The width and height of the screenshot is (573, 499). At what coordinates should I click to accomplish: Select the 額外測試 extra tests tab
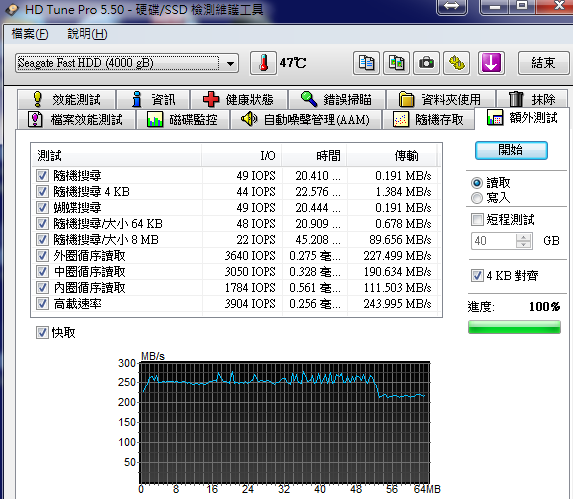[x=522, y=118]
